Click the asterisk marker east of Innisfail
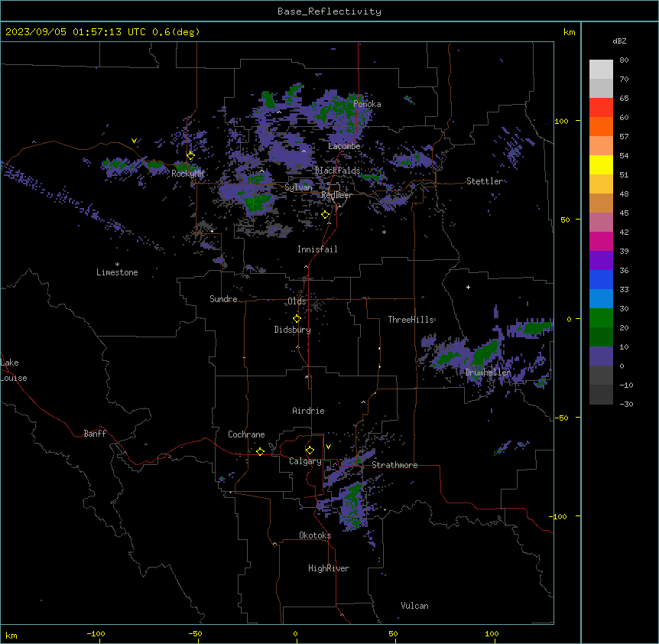This screenshot has width=659, height=644. (x=384, y=232)
